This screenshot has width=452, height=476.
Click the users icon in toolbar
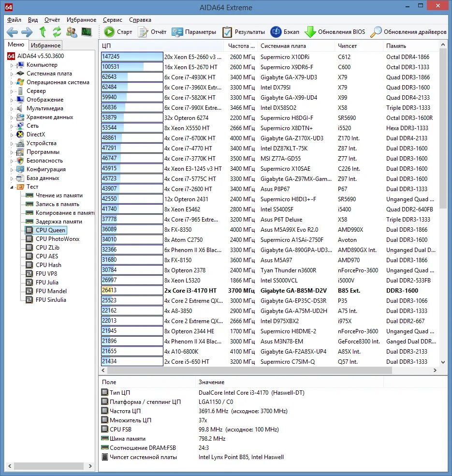72,32
